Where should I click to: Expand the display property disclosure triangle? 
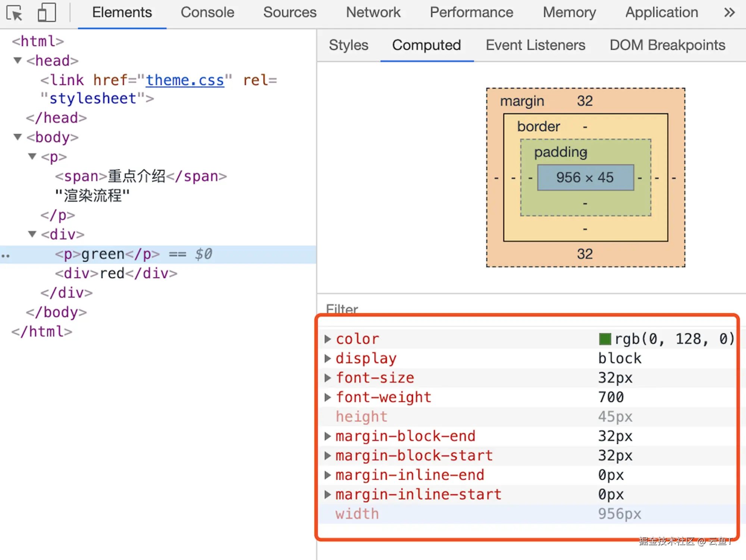pos(327,358)
